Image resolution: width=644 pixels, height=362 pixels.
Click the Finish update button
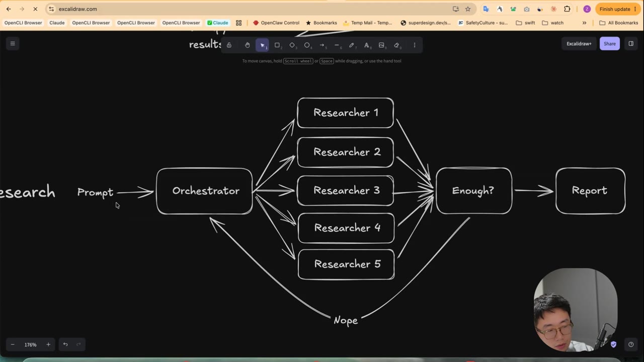[x=618, y=9]
